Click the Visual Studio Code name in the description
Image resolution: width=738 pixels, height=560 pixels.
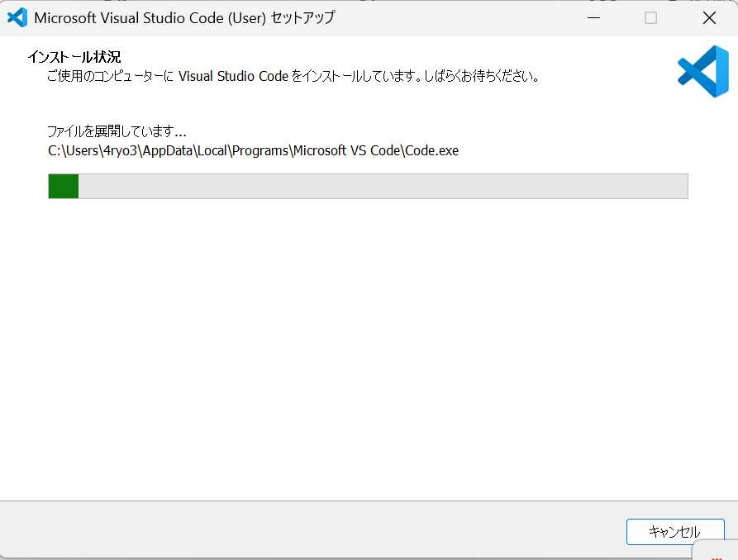(x=233, y=77)
